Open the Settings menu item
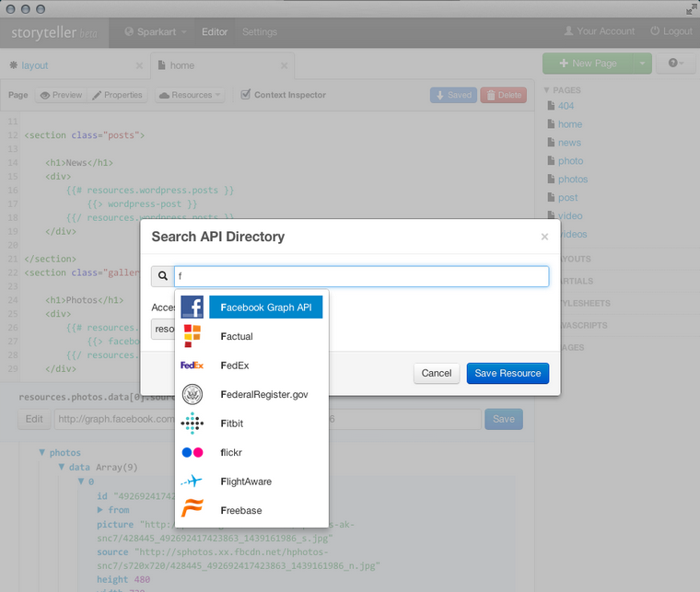700x592 pixels. (259, 31)
